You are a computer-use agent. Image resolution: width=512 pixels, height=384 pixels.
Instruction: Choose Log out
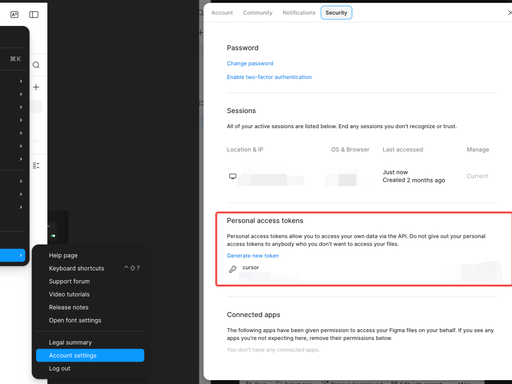pos(90,368)
